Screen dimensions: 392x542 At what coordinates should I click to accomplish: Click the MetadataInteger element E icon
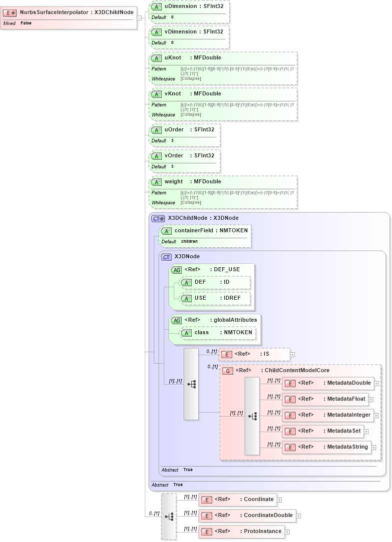pos(290,416)
